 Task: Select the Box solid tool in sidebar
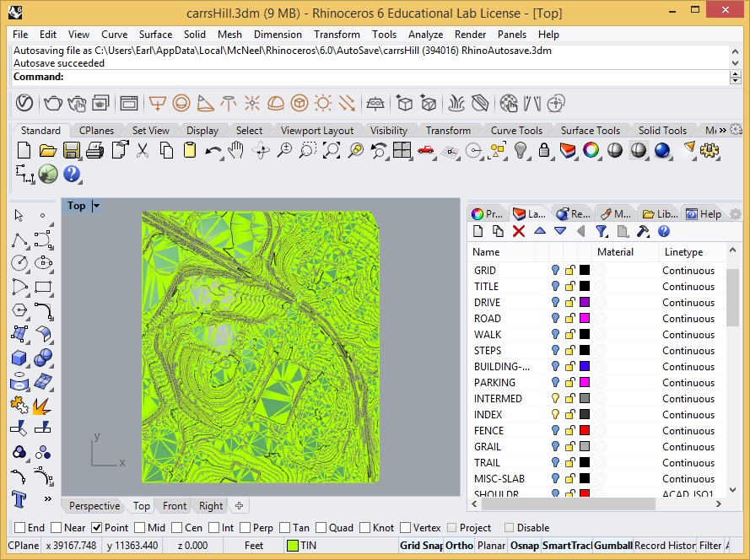click(x=19, y=358)
